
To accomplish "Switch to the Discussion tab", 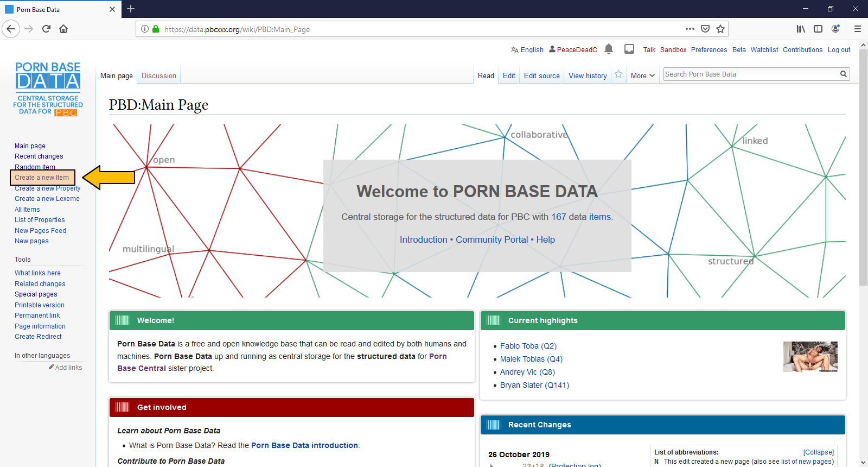I will click(x=158, y=76).
